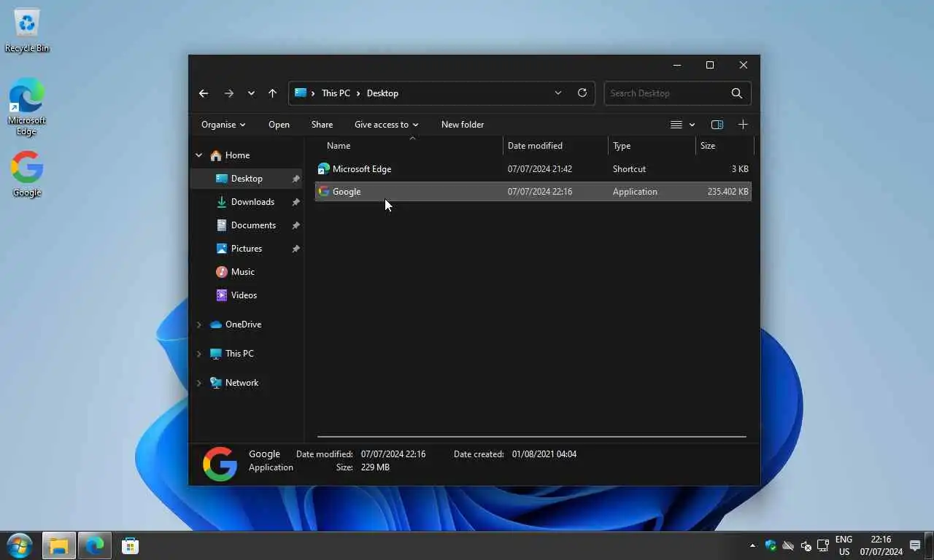This screenshot has height=560, width=934.
Task: Select the Google application file row
Action: click(533, 192)
